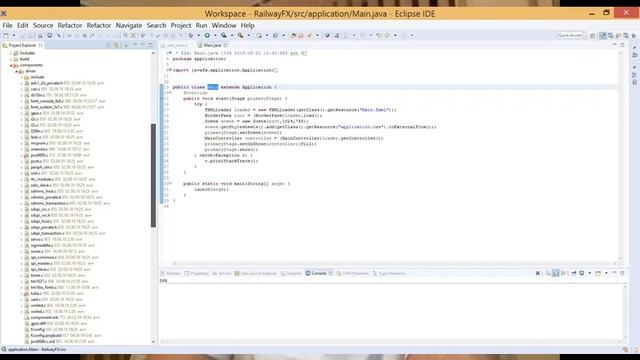Collapse the components folder node

[x=11, y=65]
